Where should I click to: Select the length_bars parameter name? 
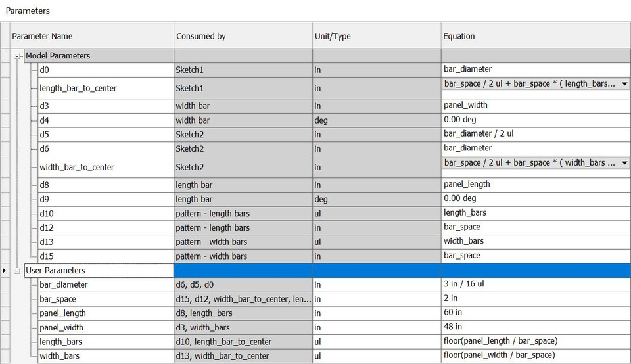(x=61, y=342)
